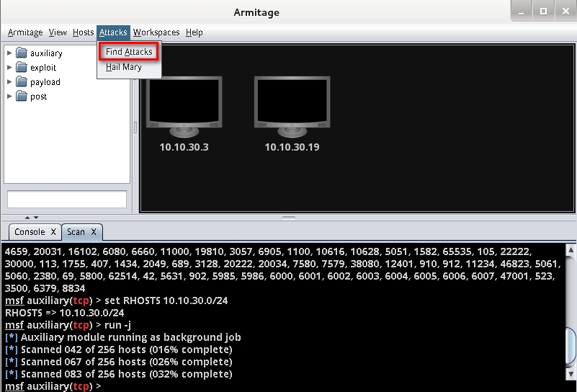Click the split pane collapse-down arrow
This screenshot has width=577, height=392.
coord(36,218)
